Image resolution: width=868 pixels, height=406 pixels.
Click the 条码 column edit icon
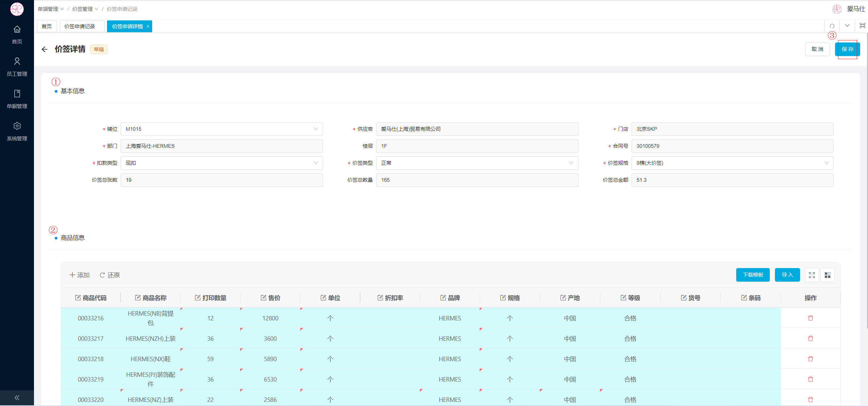point(744,298)
